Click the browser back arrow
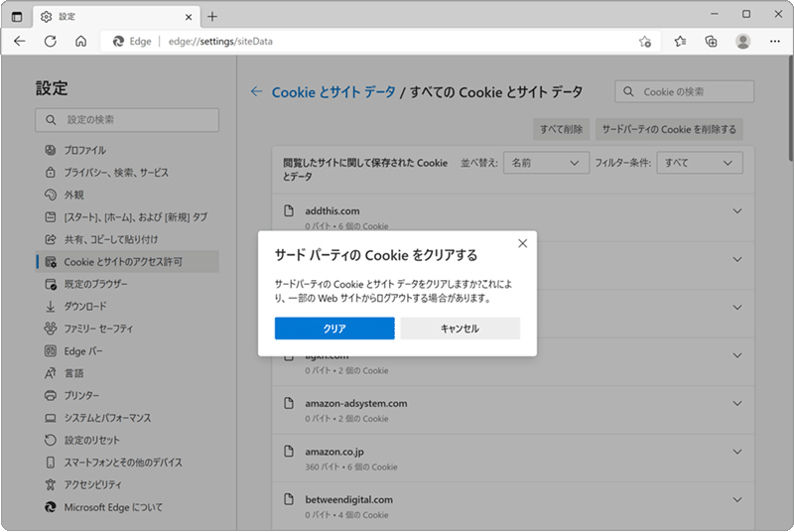This screenshot has height=532, width=794. pos(20,42)
